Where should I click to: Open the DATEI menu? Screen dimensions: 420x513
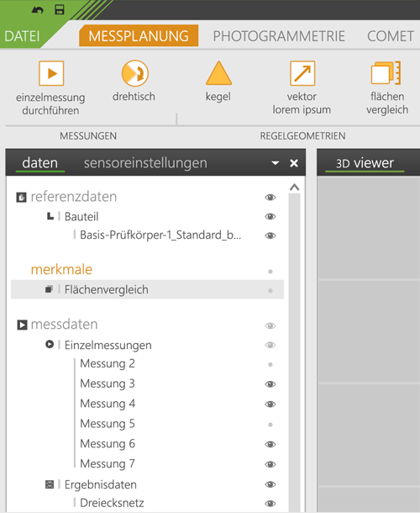22,36
